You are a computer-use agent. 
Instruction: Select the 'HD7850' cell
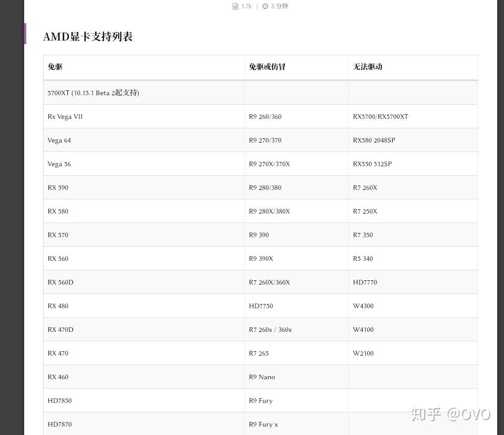[144, 400]
